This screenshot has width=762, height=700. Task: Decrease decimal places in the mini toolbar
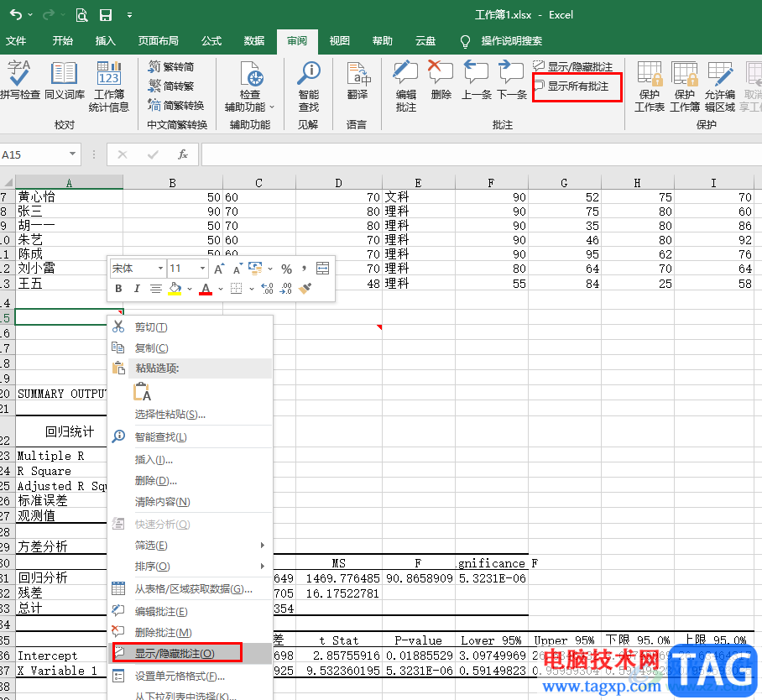pos(285,289)
